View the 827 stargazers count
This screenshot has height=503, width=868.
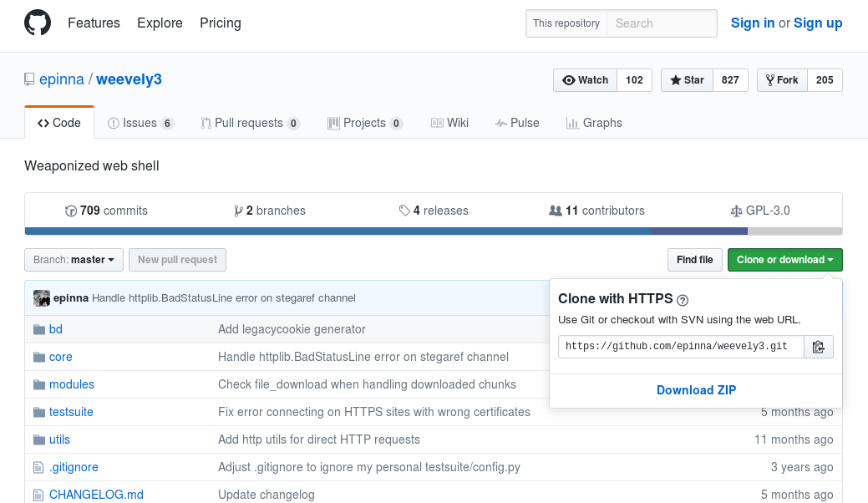click(x=730, y=80)
